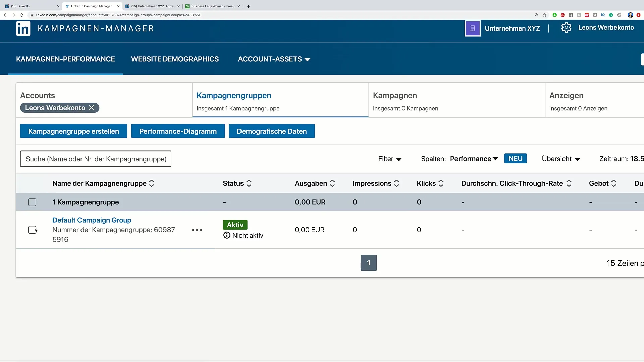Click the browser forward arrow
644x362 pixels.
[13, 15]
